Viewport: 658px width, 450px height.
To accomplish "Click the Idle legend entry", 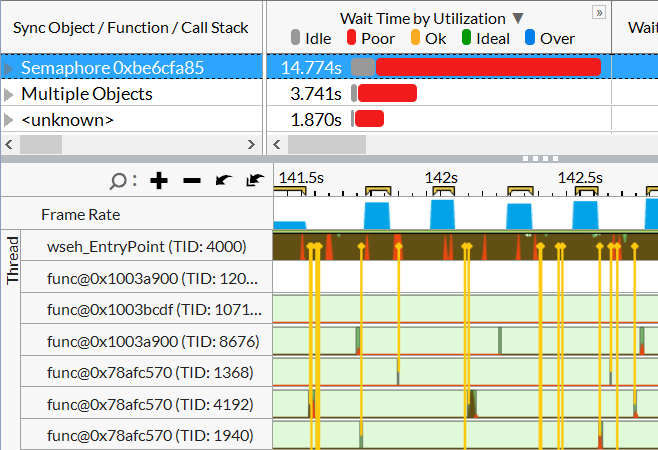I will tap(311, 38).
